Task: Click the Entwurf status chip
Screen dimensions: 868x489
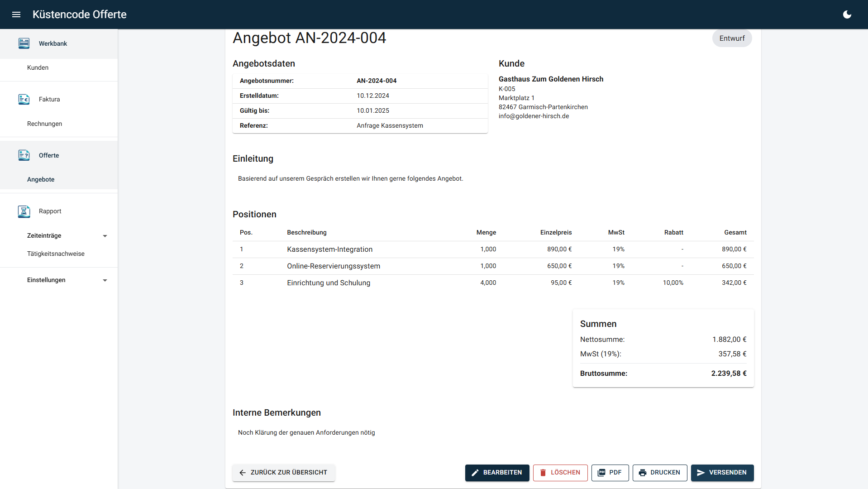Action: click(x=732, y=38)
